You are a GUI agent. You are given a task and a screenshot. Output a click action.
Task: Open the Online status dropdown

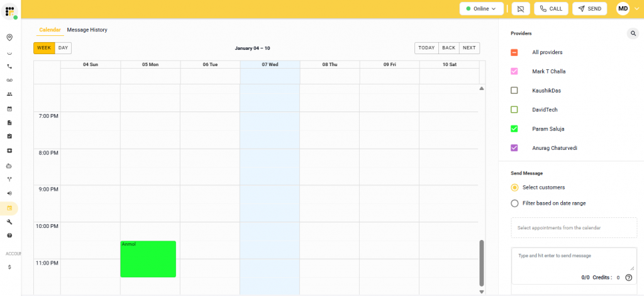point(481,9)
